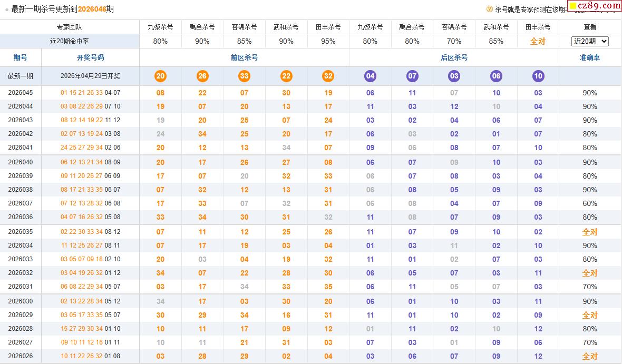Click the 前区杀号 column header
This screenshot has height=364, width=622.
[x=244, y=57]
